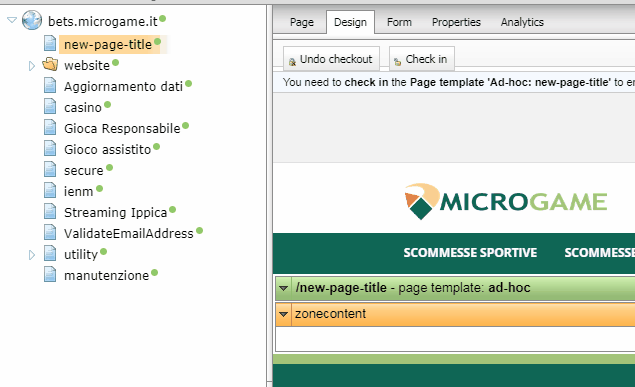Click the green status dot after Streaming Ippica
This screenshot has width=635, height=387.
click(x=173, y=210)
